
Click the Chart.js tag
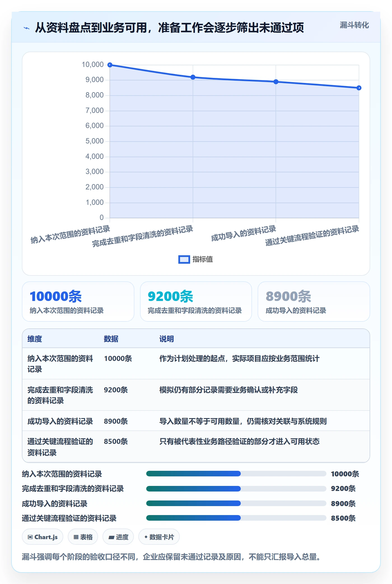(43, 537)
